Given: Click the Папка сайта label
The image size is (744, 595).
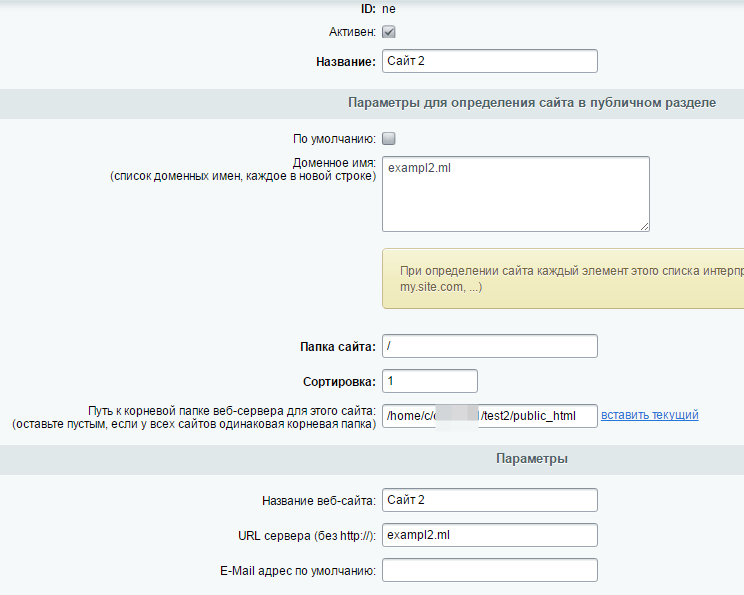Looking at the screenshot, I should pyautogui.click(x=337, y=346).
